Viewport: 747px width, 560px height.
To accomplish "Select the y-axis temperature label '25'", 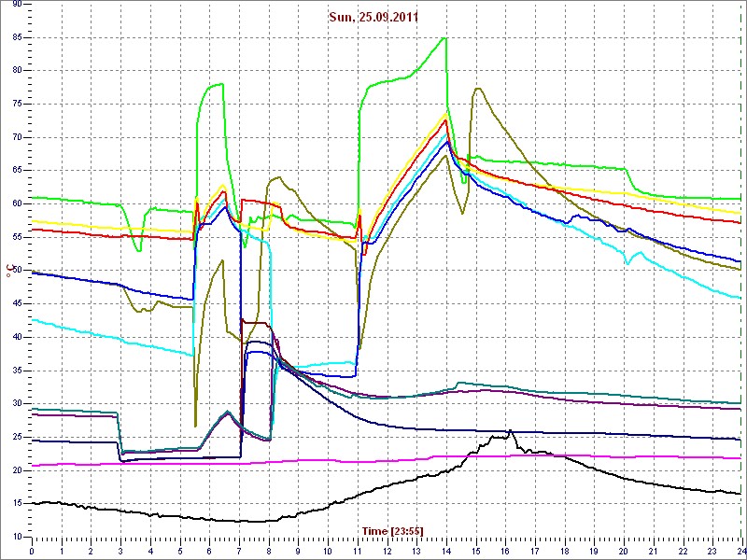I will (16, 437).
